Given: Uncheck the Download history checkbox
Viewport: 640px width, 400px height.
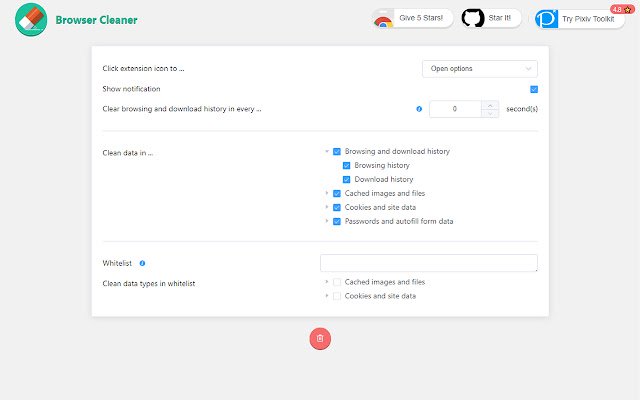Looking at the screenshot, I should pos(347,180).
